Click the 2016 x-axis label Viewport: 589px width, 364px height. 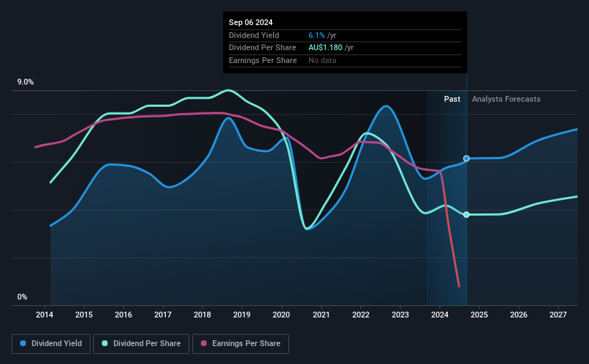pyautogui.click(x=123, y=315)
